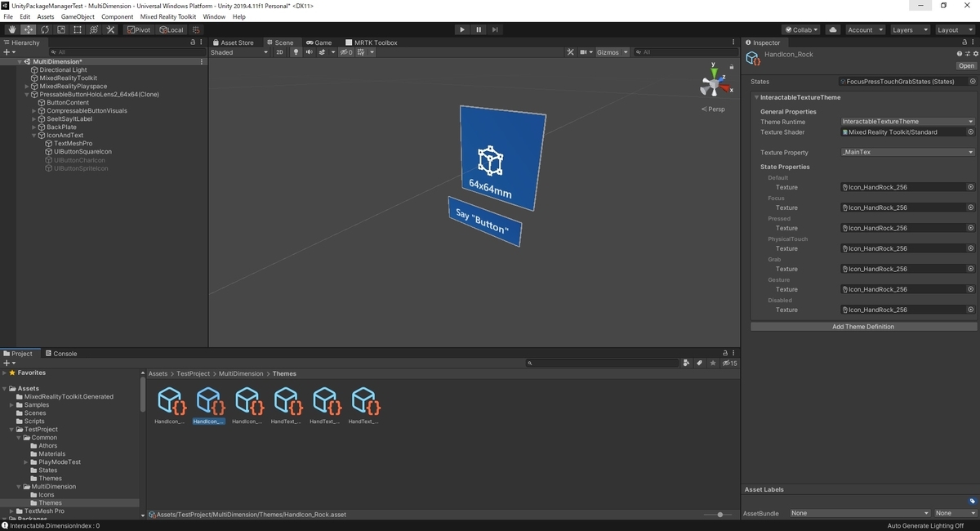Open the object picker for States field
980x531 pixels.
973,82
